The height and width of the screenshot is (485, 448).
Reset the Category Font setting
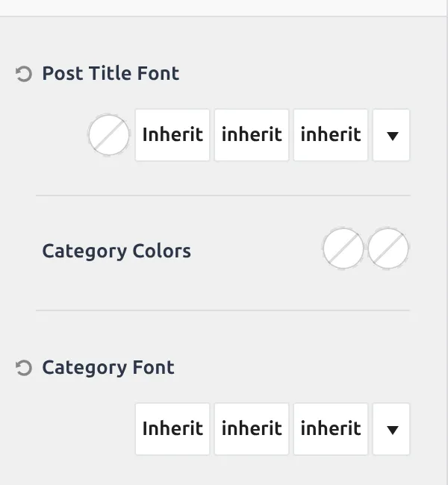coord(24,368)
